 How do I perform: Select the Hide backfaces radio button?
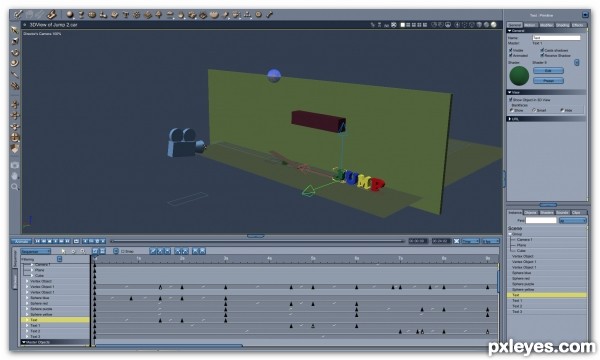point(562,110)
